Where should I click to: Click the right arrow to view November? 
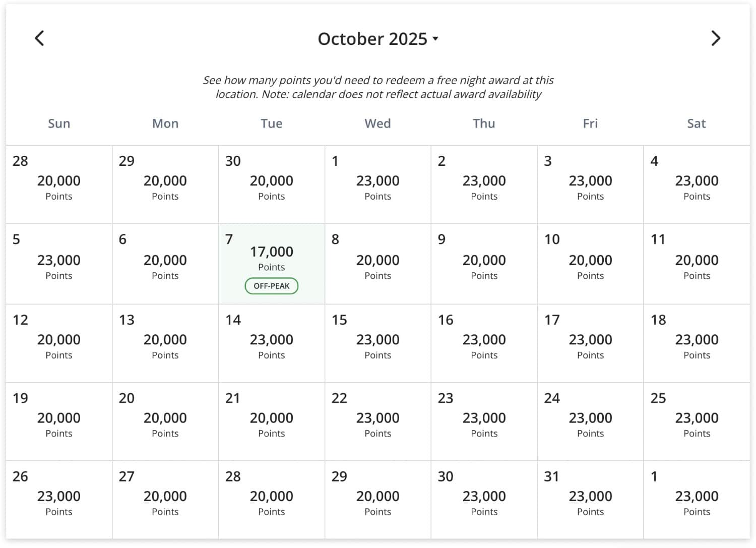point(716,38)
